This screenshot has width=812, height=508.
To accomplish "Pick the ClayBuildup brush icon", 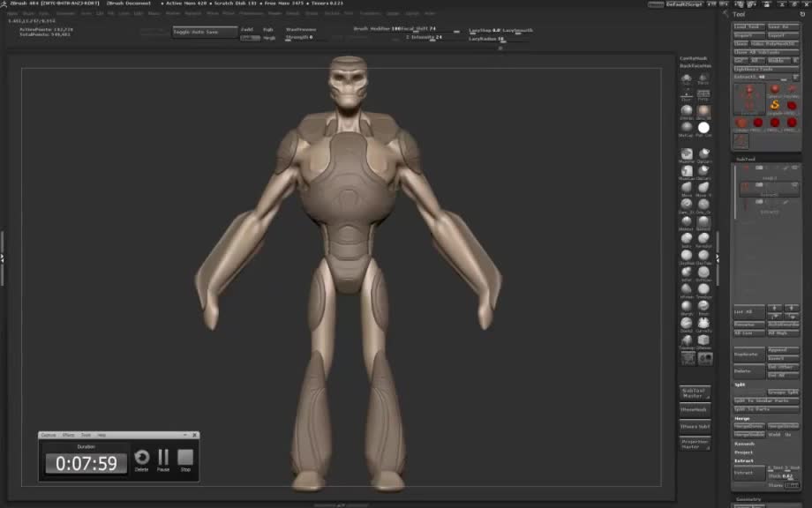I will click(686, 255).
